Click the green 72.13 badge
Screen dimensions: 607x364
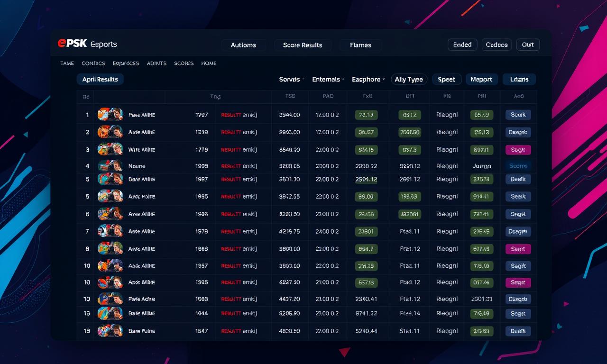[366, 115]
